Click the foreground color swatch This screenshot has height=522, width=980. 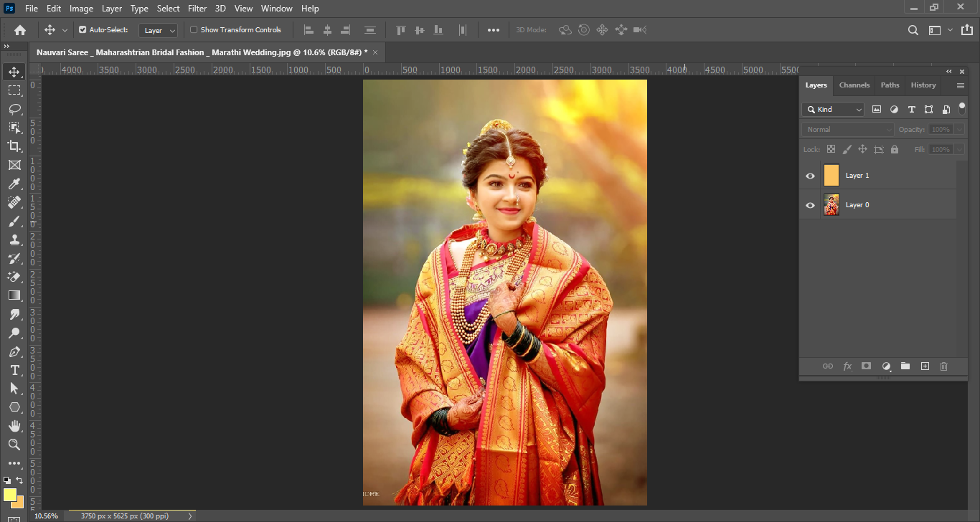[x=9, y=495]
